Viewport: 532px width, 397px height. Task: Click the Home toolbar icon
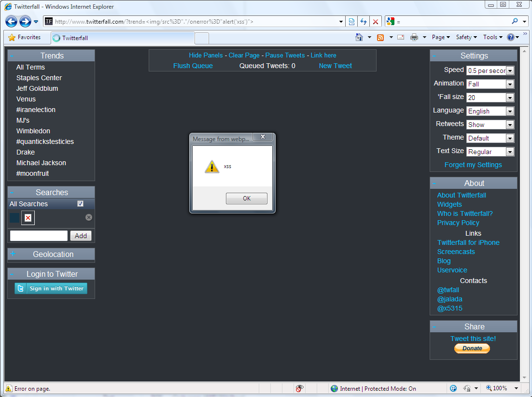coord(359,37)
